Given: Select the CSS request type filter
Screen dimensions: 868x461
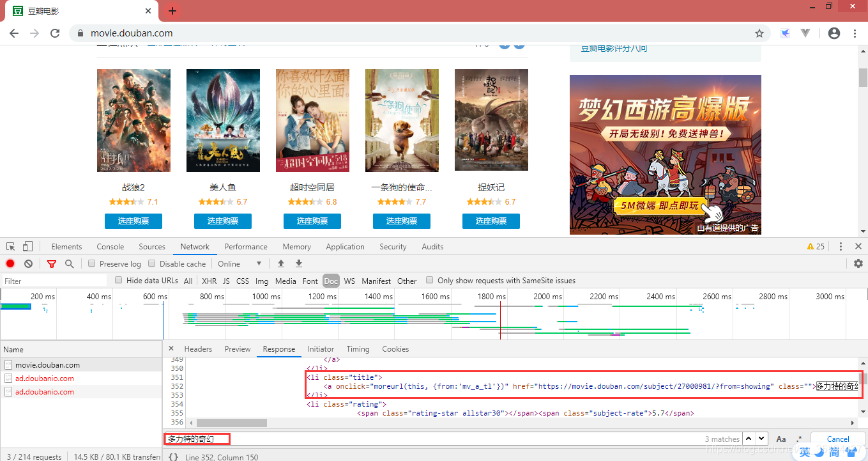Looking at the screenshot, I should coord(243,281).
